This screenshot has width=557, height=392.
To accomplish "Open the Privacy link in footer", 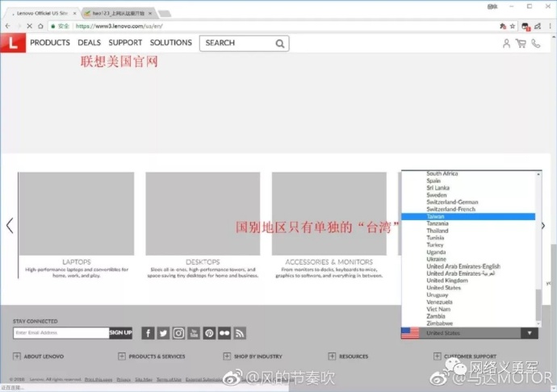I will (x=124, y=380).
